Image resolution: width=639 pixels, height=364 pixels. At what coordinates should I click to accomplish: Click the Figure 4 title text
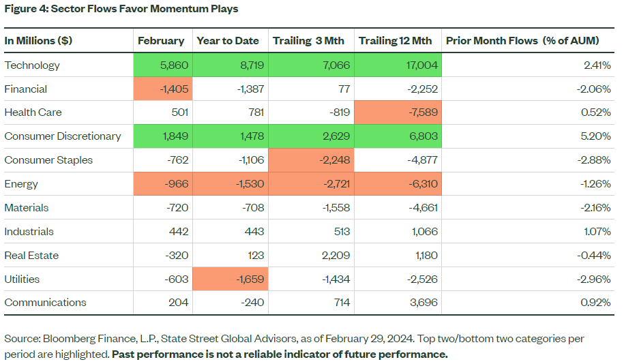pyautogui.click(x=121, y=9)
